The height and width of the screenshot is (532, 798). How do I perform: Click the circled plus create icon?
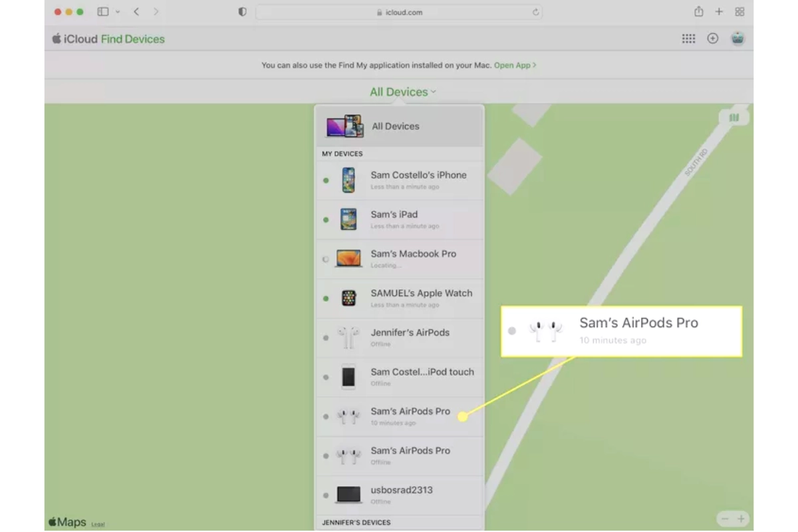pos(712,39)
